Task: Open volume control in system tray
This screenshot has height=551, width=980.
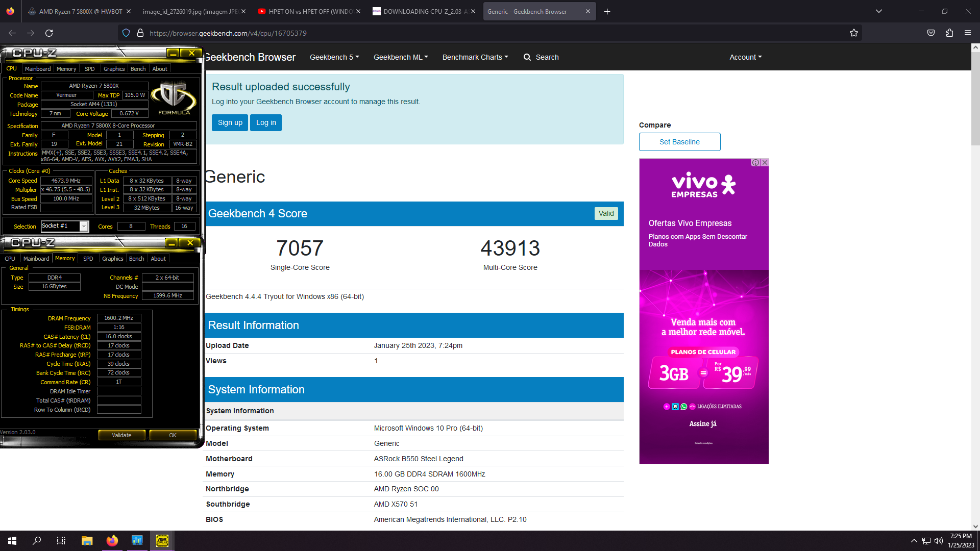Action: point(938,541)
